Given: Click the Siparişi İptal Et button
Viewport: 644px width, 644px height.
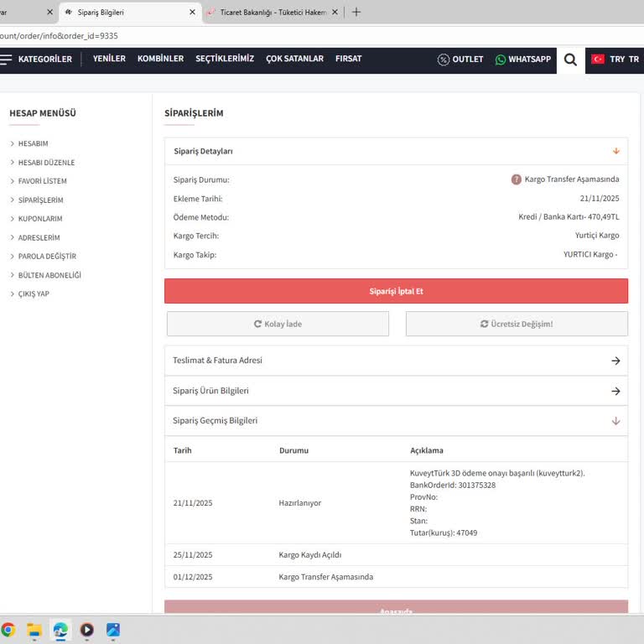Looking at the screenshot, I should coord(396,291).
